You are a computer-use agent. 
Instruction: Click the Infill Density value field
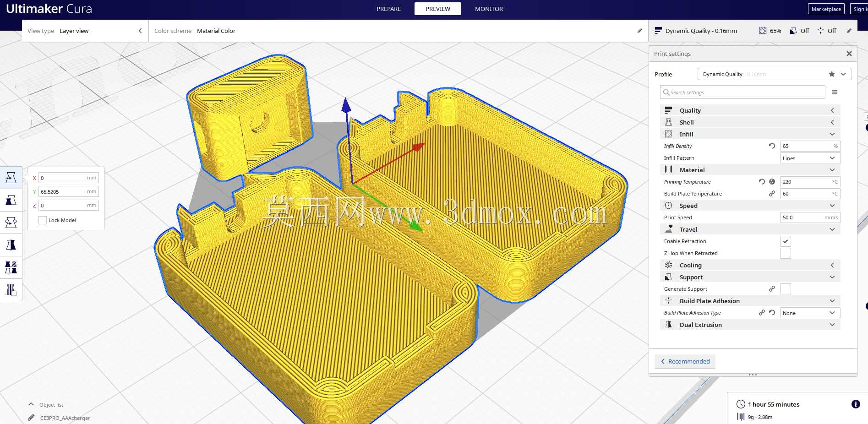pos(810,146)
